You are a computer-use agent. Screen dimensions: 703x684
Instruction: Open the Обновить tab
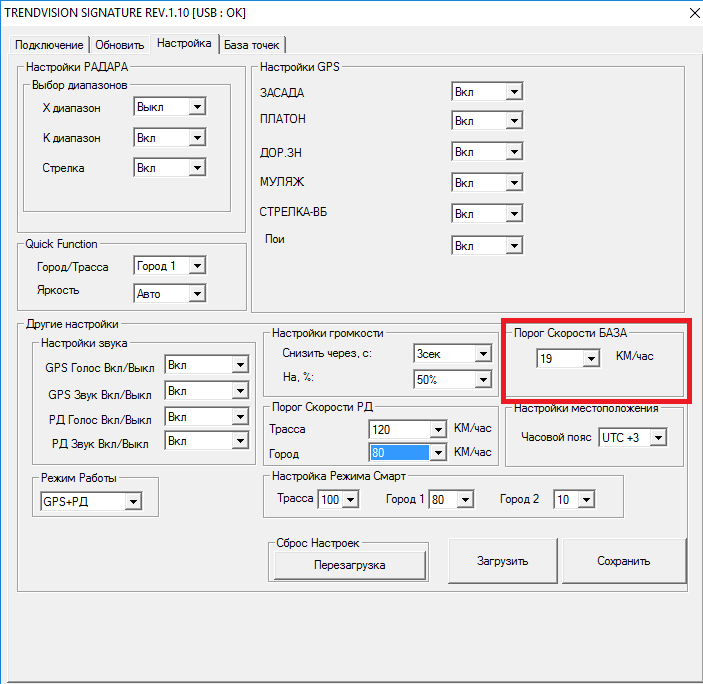(x=119, y=45)
